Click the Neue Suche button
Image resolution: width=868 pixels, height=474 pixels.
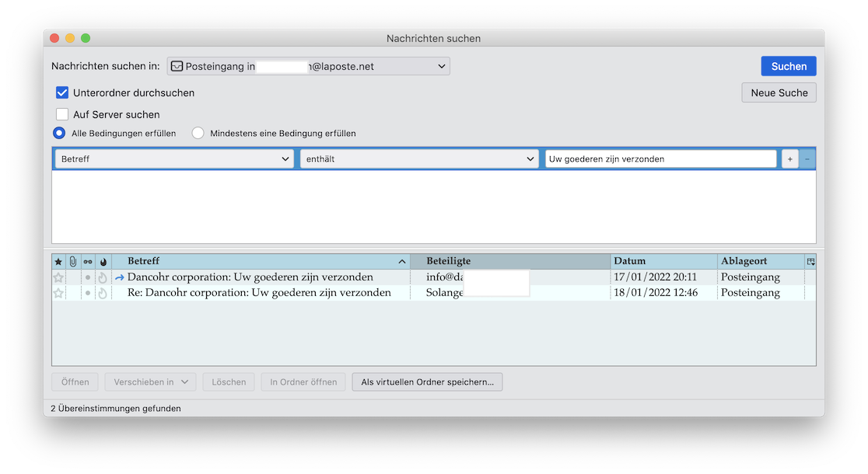[779, 93]
